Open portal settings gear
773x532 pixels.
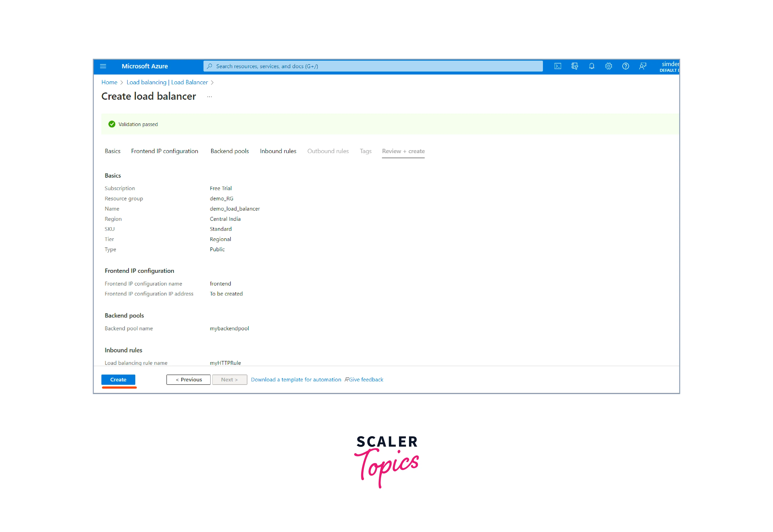(x=609, y=66)
